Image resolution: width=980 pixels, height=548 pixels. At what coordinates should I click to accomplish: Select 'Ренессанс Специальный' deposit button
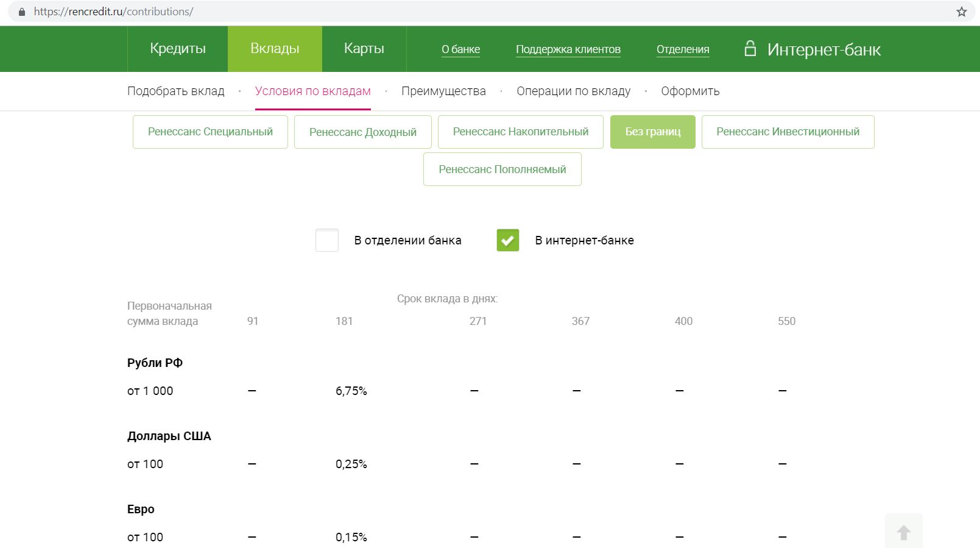pos(210,132)
